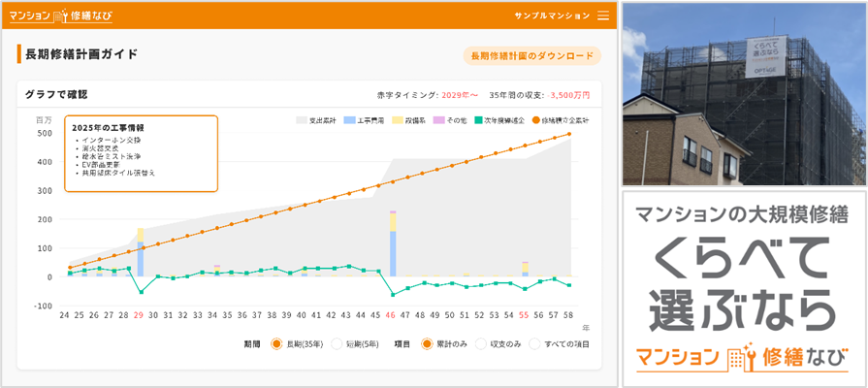Screen dimensions: 868x388
Task: Select the 累計のみ item radio button
Action: tap(427, 343)
